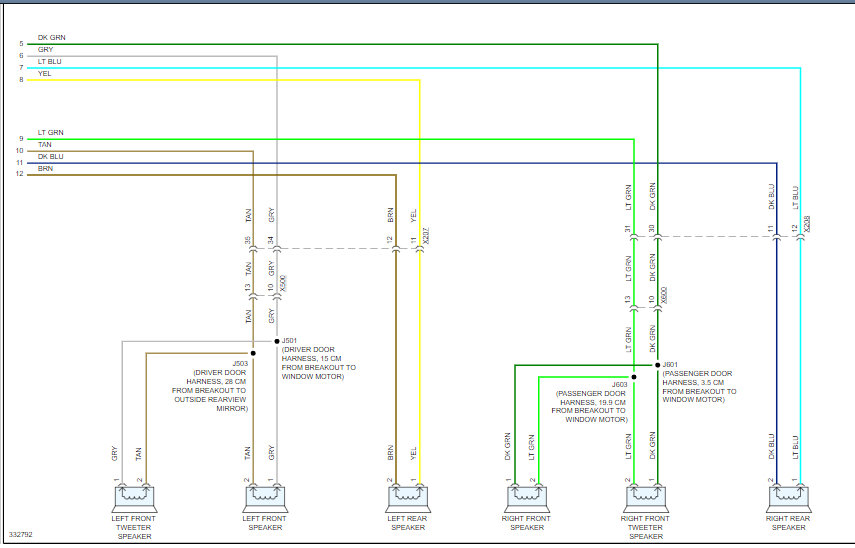
Task: Click wire number 8 at left edge
Action: click(21, 80)
